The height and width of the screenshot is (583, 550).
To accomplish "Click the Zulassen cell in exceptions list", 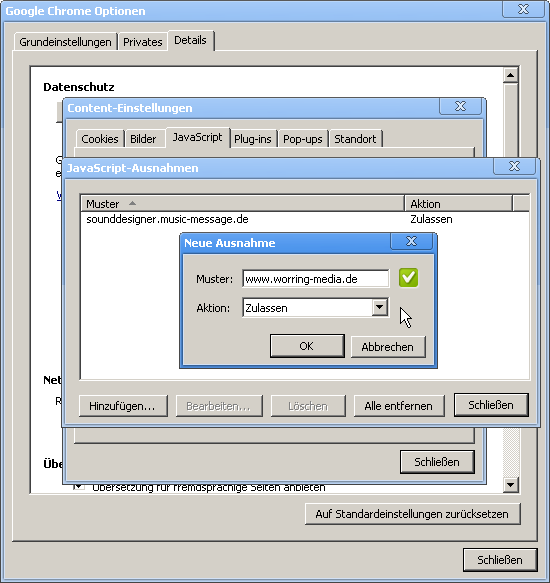I will [x=431, y=219].
